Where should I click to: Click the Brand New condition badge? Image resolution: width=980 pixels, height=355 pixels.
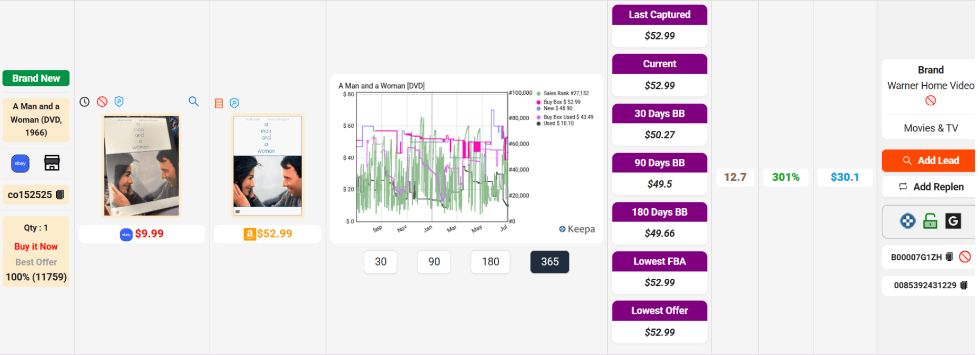click(x=36, y=78)
